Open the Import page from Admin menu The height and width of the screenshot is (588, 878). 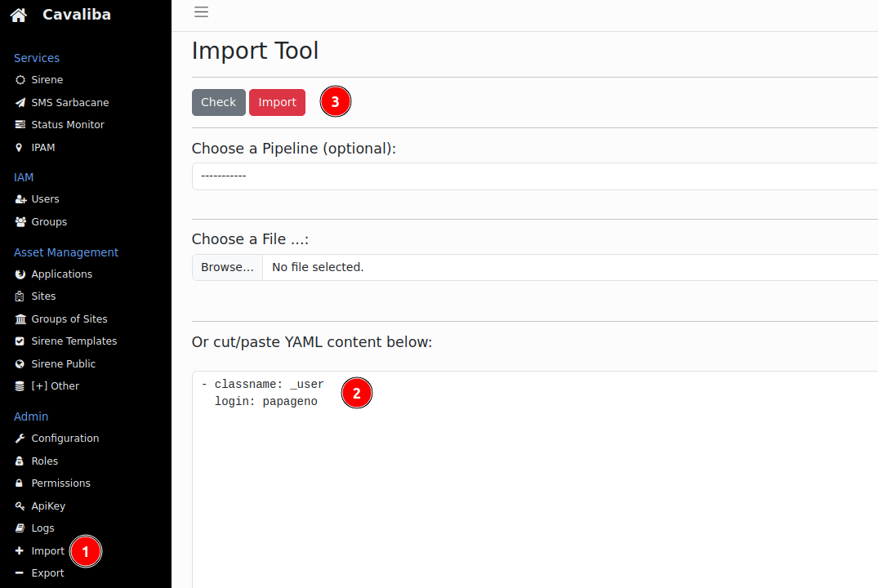(x=47, y=550)
